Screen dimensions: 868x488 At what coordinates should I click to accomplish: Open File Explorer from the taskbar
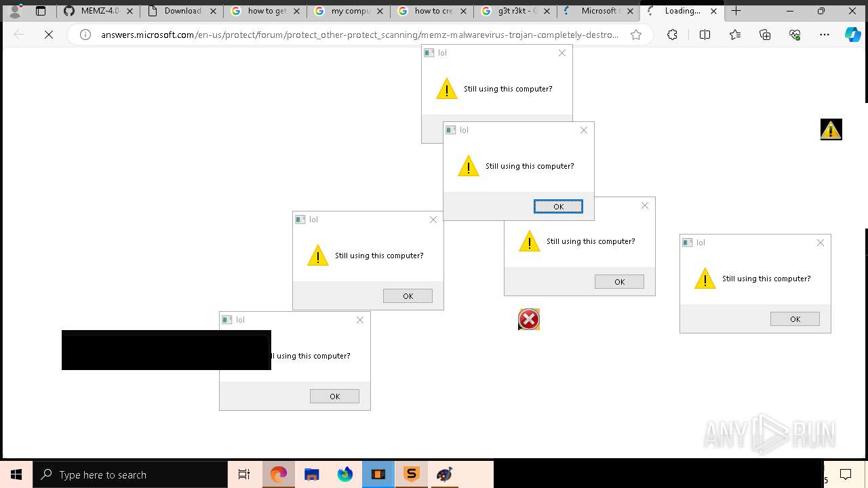click(x=312, y=474)
